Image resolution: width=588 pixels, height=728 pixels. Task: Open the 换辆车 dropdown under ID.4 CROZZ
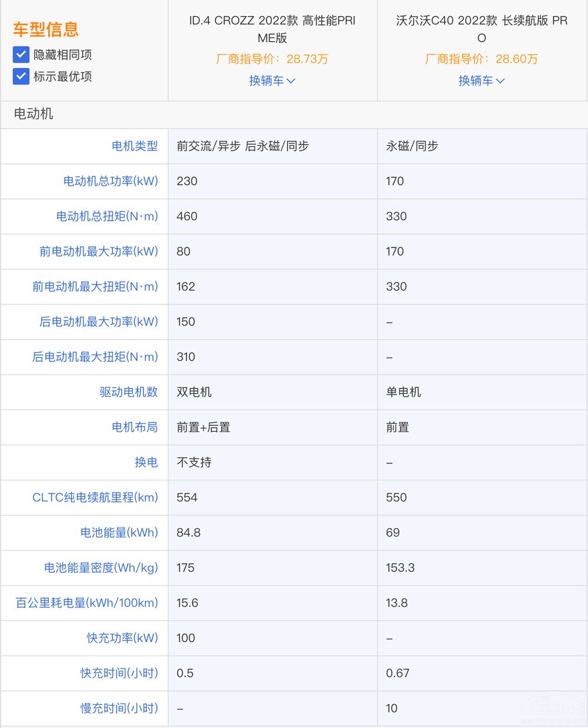click(272, 80)
